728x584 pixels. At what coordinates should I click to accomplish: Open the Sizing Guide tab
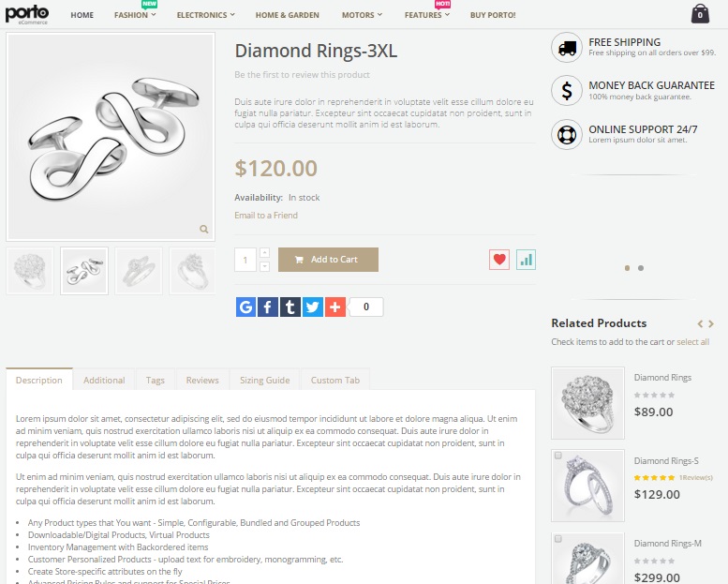point(264,380)
